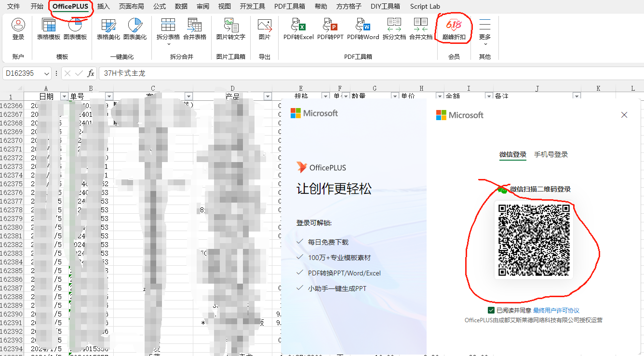Open 表格模板 table templates
Image resolution: width=644 pixels, height=356 pixels.
coord(49,29)
